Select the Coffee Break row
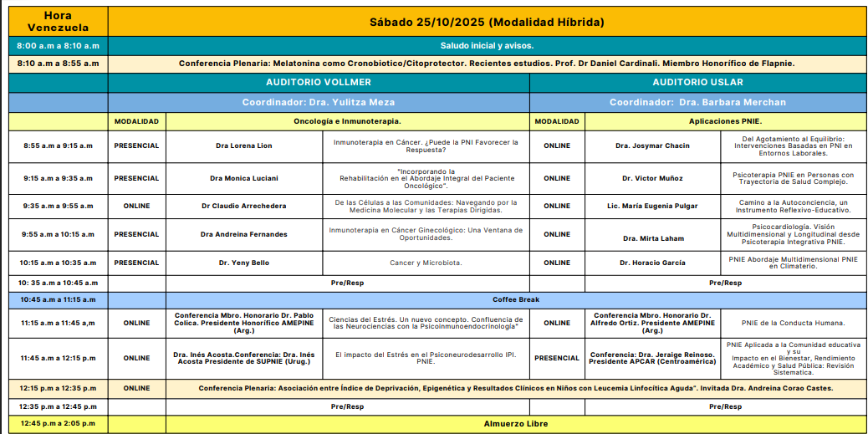The image size is (868, 434). (x=516, y=299)
